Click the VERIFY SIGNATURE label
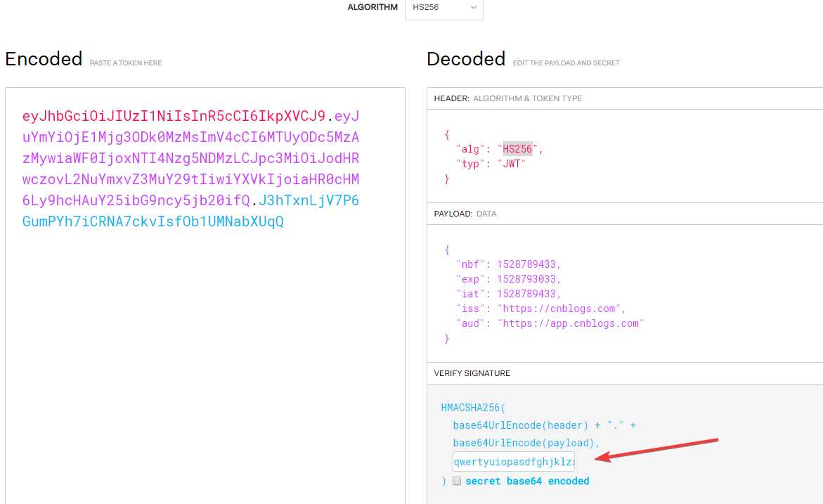The image size is (823, 504). pos(472,373)
